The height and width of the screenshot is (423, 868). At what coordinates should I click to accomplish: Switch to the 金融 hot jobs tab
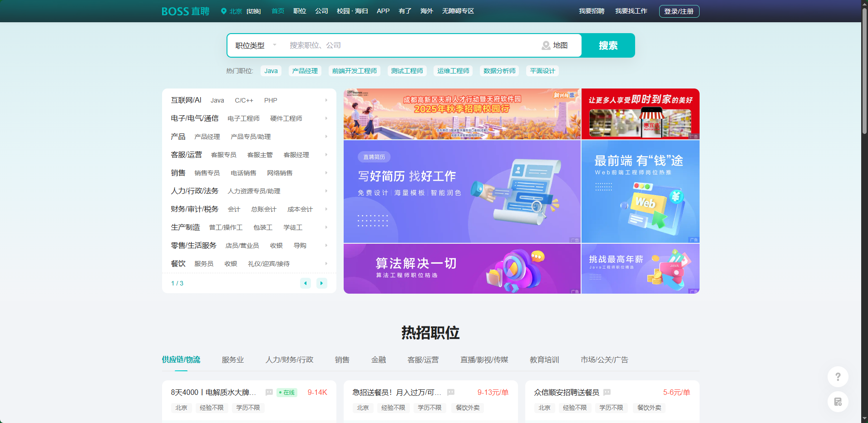pos(378,359)
